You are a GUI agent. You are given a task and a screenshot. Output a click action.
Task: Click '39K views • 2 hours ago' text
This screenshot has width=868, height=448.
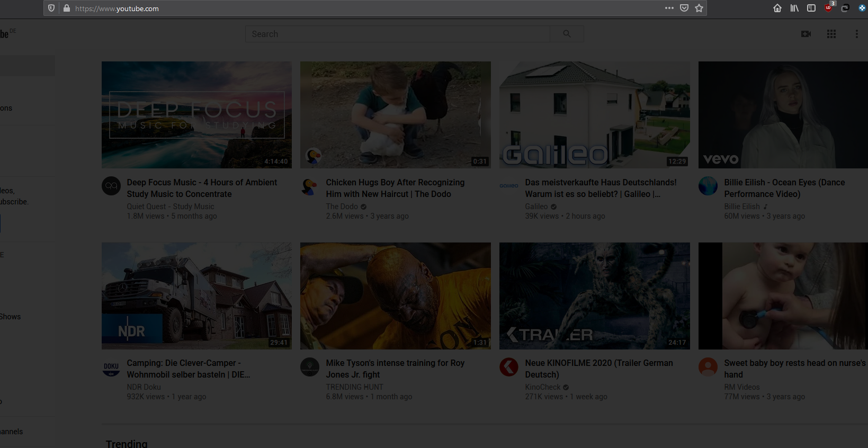(x=565, y=216)
